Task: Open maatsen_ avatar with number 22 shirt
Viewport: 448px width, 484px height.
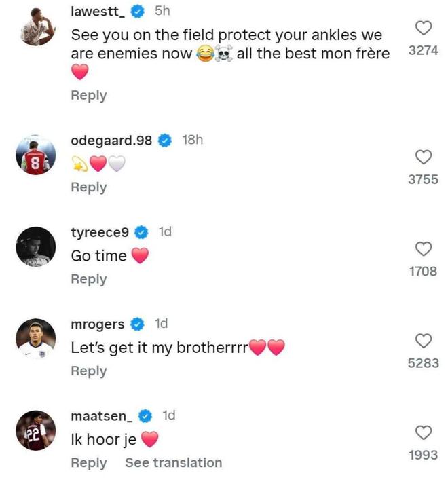Action: coord(36,430)
